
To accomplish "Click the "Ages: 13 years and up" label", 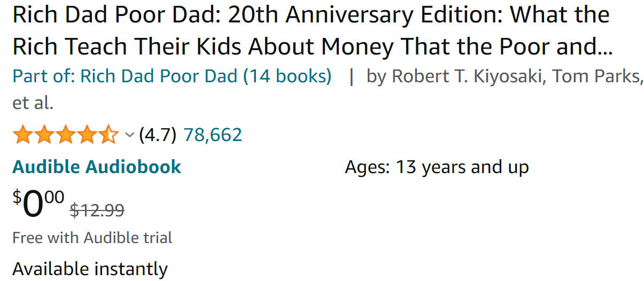I will point(437,167).
